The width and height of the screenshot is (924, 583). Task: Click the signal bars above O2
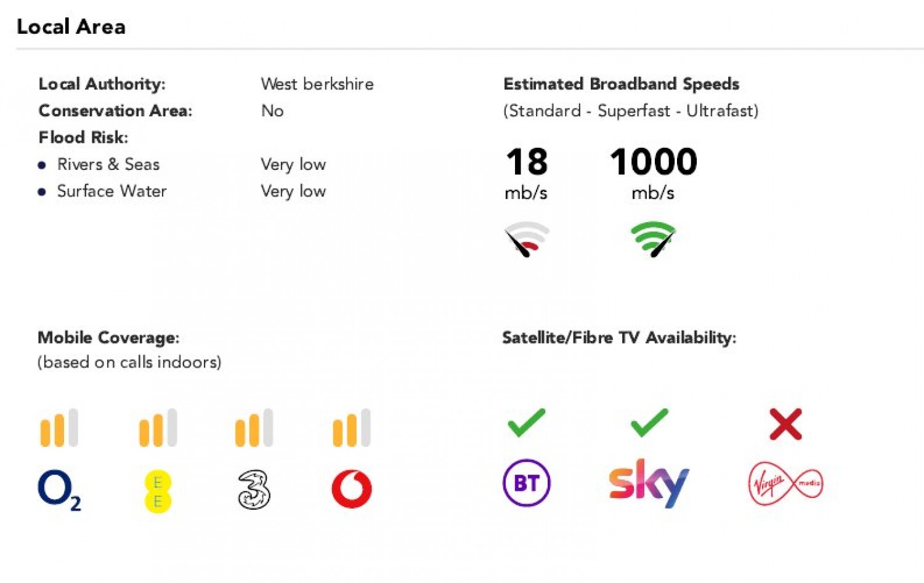tap(59, 427)
